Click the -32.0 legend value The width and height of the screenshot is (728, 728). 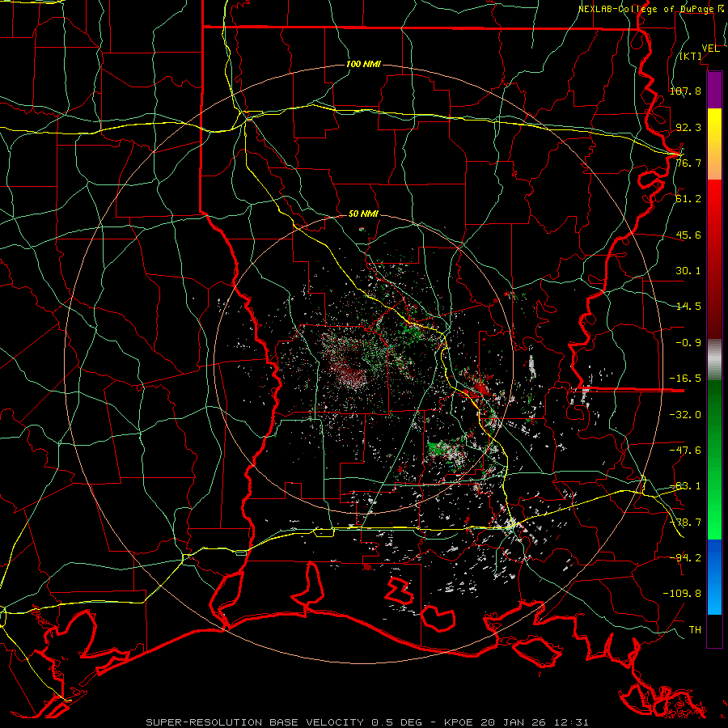tap(685, 415)
